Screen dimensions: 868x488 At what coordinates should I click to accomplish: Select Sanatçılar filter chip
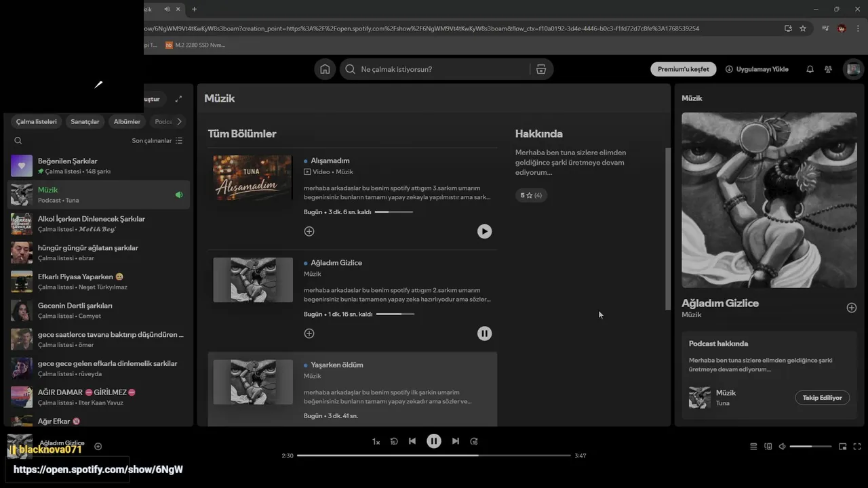(x=85, y=122)
